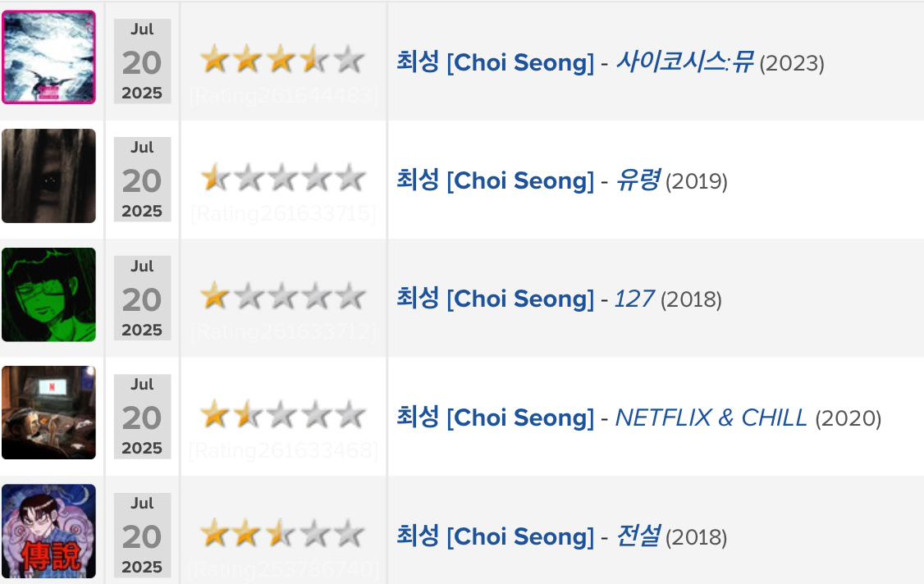Click artist Choi Seong in the 2020 row
This screenshot has height=584, width=924.
495,417
